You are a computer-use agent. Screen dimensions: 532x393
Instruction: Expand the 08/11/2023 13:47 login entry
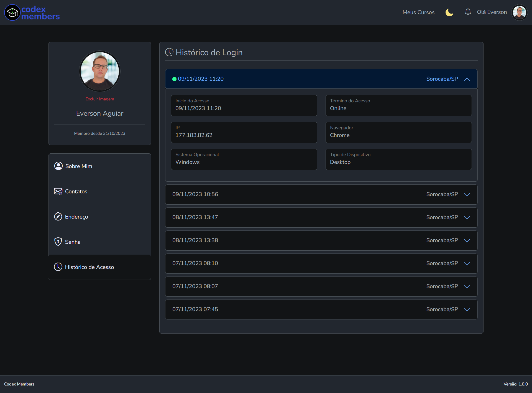click(467, 217)
